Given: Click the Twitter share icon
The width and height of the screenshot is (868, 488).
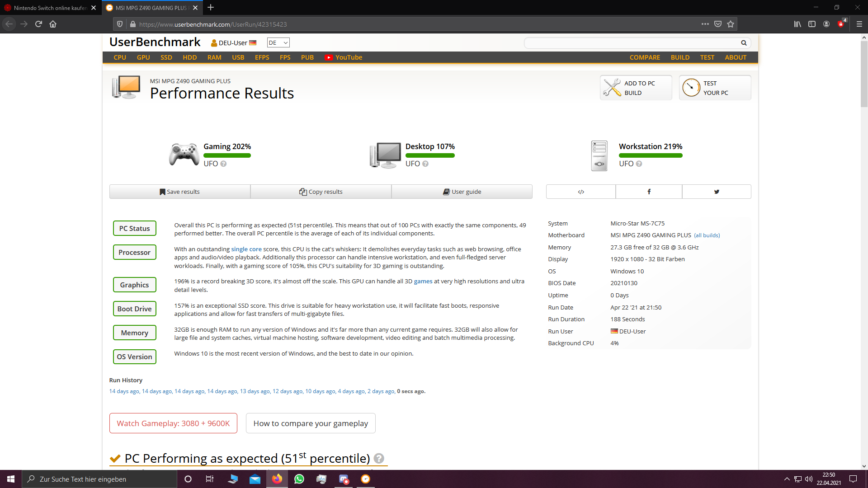Looking at the screenshot, I should click(717, 192).
